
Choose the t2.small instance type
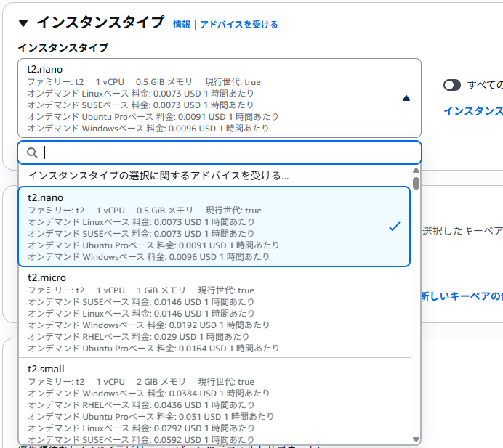(214, 403)
